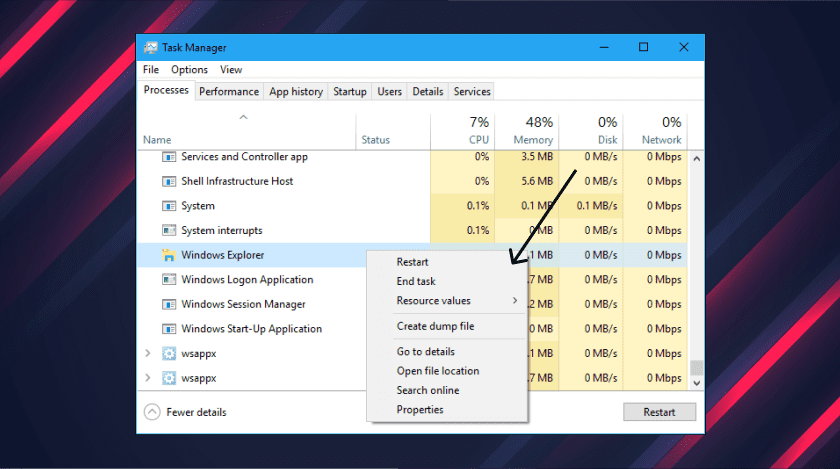The image size is (840, 469).
Task: Click the 5.6 MB memory value
Action: 537,181
